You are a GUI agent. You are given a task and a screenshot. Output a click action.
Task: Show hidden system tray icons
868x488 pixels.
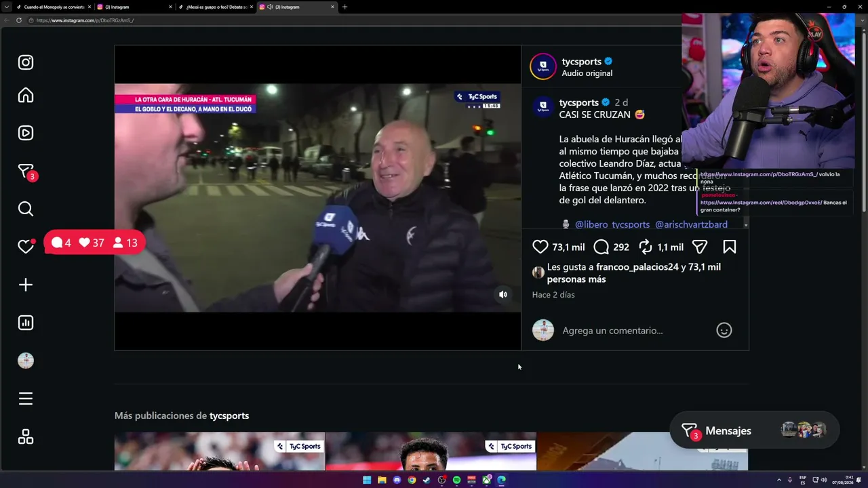click(x=778, y=480)
